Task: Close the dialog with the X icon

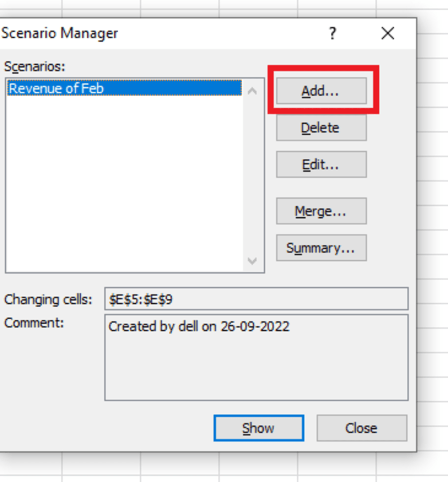Action: point(388,33)
